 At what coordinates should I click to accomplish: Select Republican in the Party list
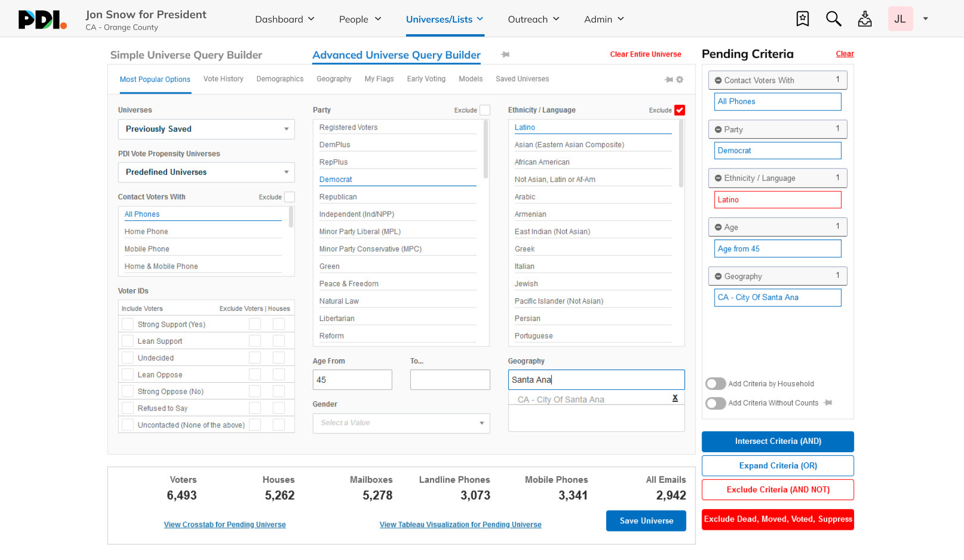click(398, 197)
